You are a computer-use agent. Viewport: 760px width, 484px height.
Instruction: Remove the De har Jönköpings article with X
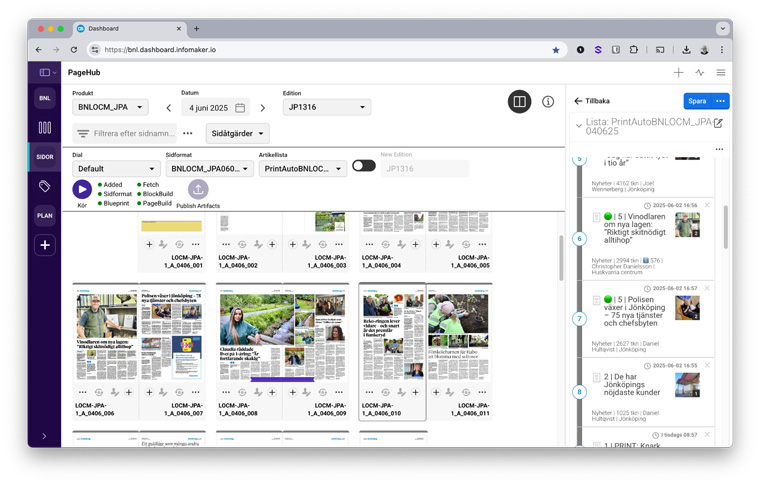[x=707, y=365]
